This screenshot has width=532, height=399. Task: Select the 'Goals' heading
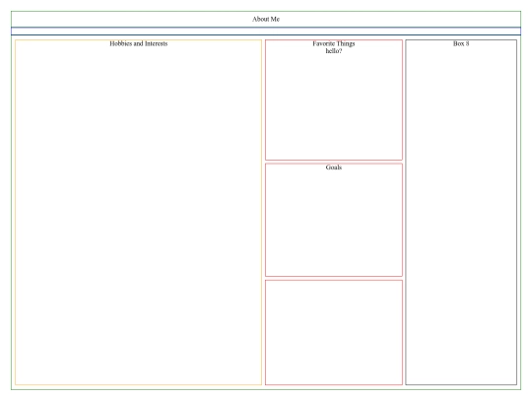[334, 167]
